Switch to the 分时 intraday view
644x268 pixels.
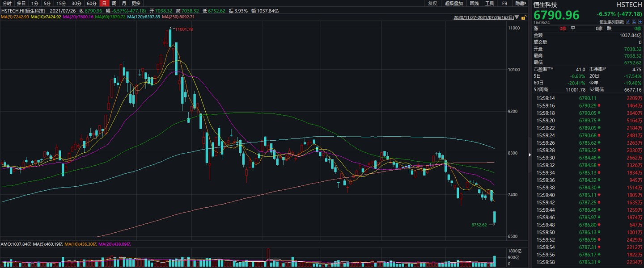[7, 4]
